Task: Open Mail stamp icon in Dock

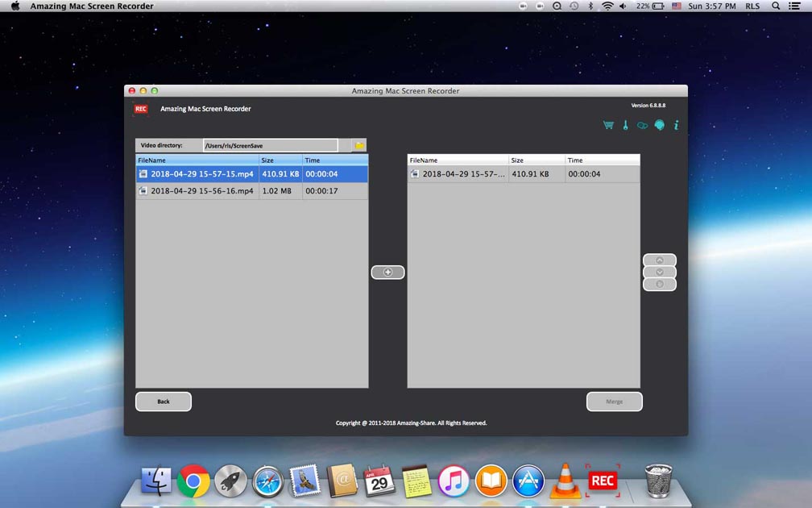Action: coord(305,481)
